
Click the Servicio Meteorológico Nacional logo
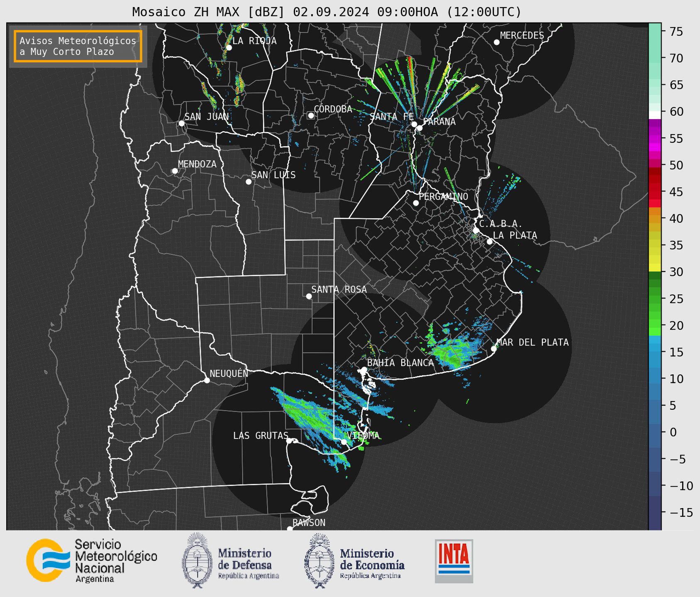[92, 560]
